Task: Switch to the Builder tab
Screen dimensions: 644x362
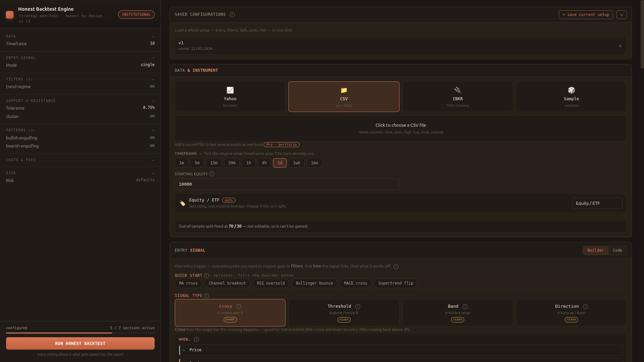Action: click(596, 250)
